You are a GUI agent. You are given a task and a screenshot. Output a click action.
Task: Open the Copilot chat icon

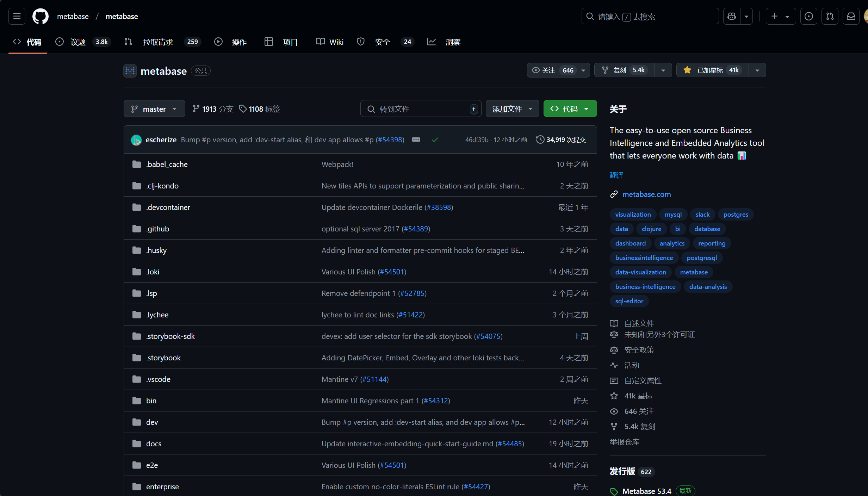point(732,16)
